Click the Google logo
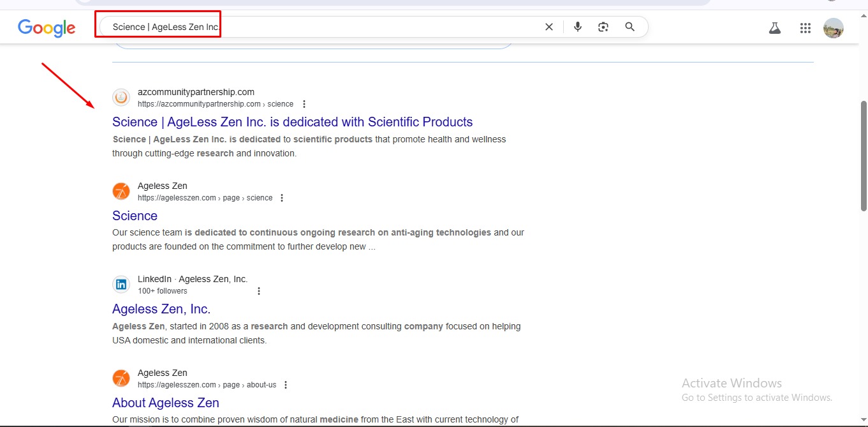The width and height of the screenshot is (868, 427). click(47, 27)
